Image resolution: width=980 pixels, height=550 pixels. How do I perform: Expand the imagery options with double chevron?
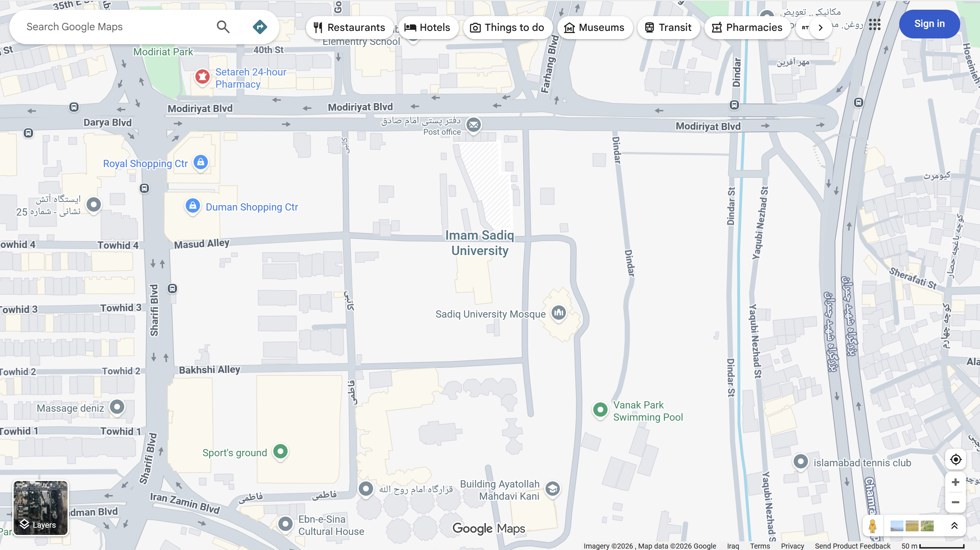click(x=954, y=526)
